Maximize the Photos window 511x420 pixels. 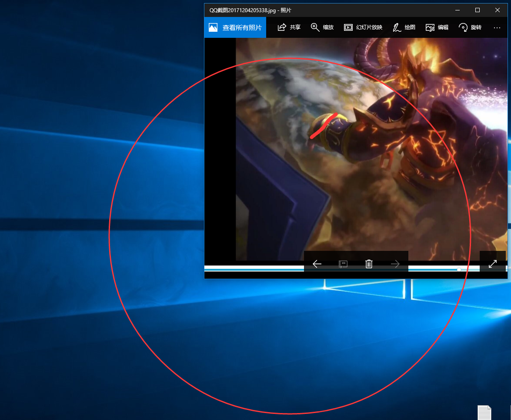[x=478, y=10]
